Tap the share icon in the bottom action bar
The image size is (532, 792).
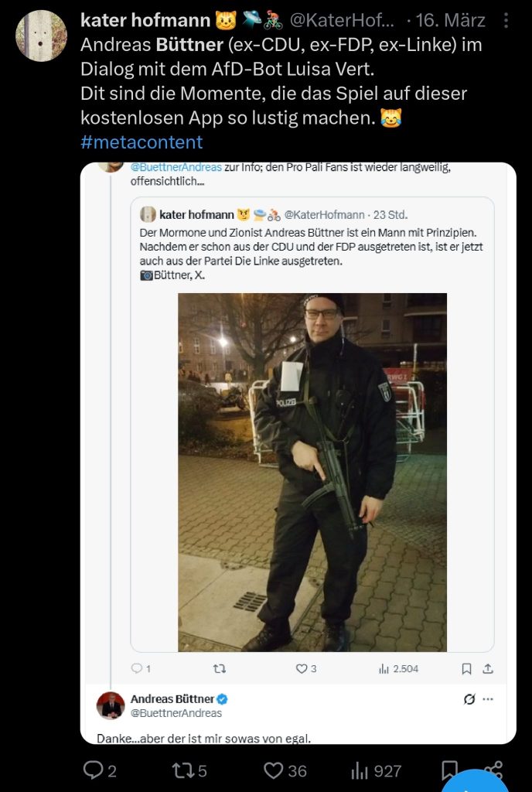pyautogui.click(x=493, y=770)
